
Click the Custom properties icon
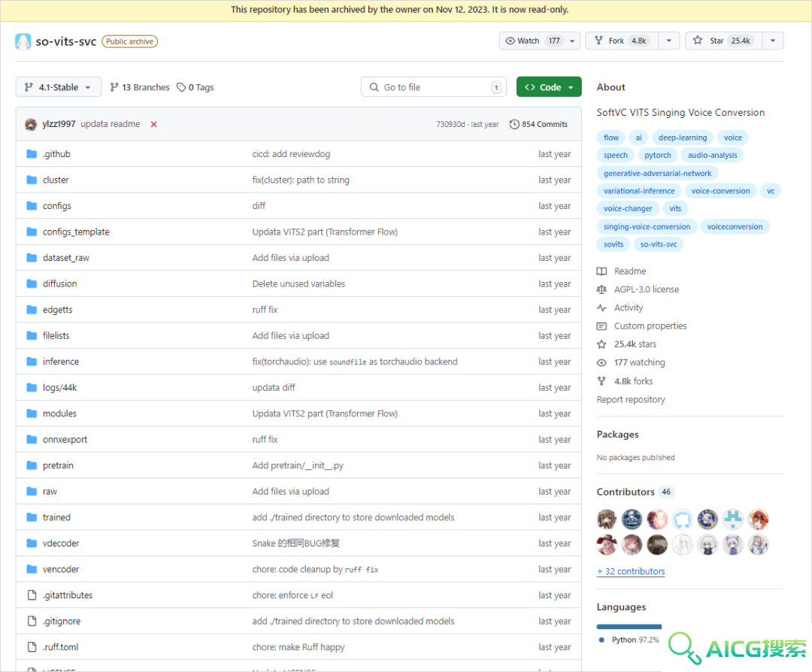[601, 326]
